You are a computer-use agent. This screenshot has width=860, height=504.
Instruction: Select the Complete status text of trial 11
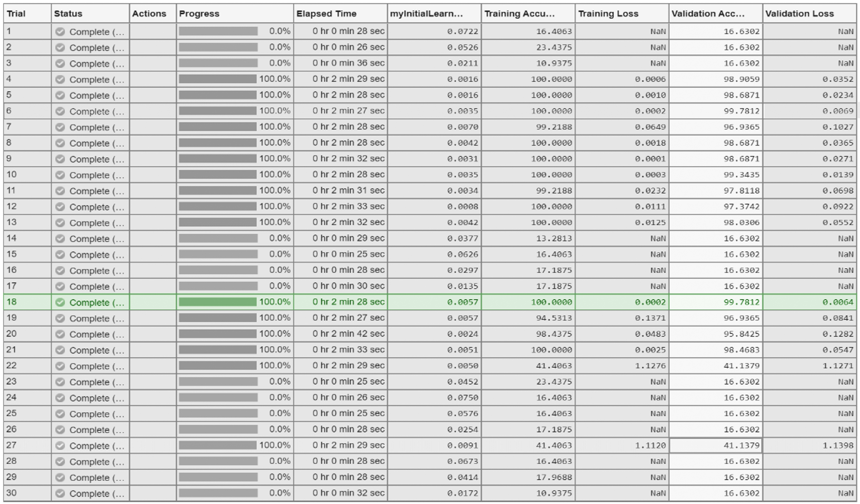(97, 191)
